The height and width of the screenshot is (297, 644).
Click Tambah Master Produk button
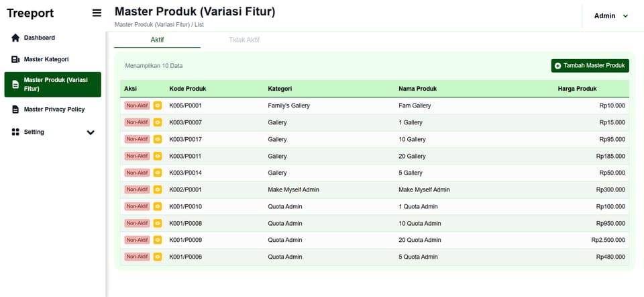pos(590,66)
